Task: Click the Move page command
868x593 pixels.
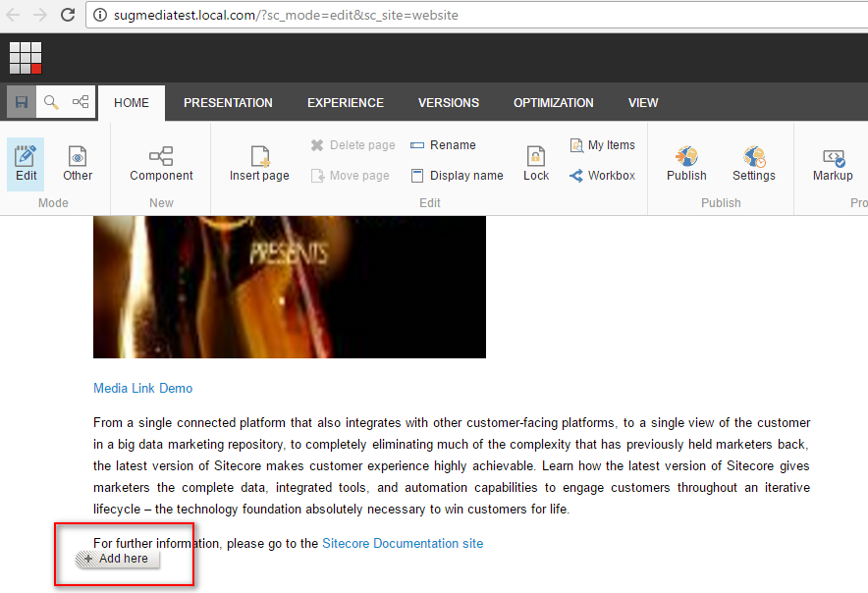Action: coord(350,176)
